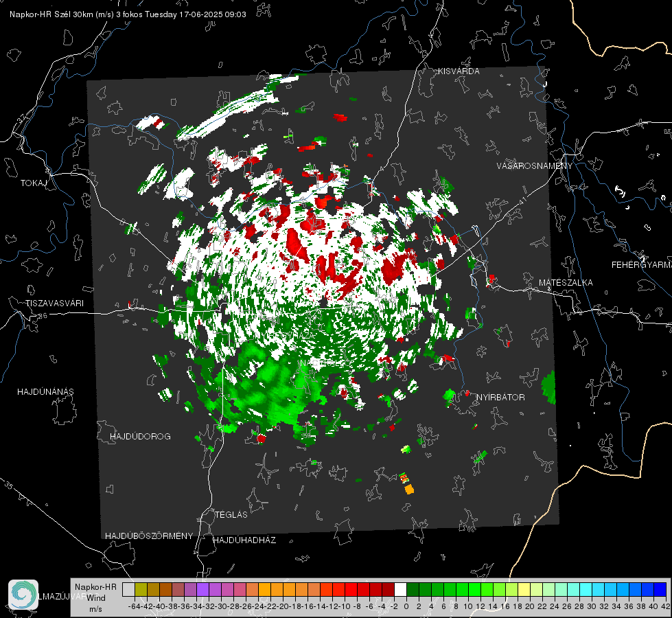Viewport: 672px width, 618px height.
Task: Click the Napkor-HR Wind m/s legend title
Action: 95,597
